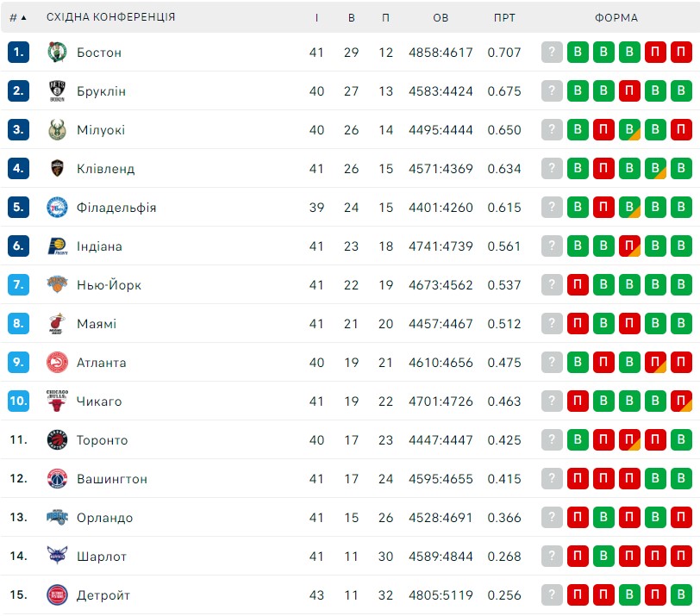The image size is (700, 616).
Task: Open the Нью-Йорк team link
Action: 109,285
